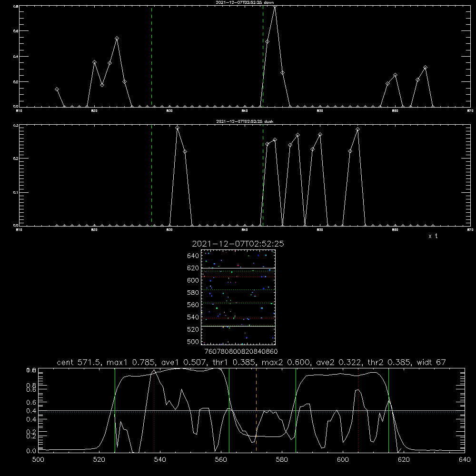
Task: Click the '640' x-axis label of profile plot
Action: (465, 460)
